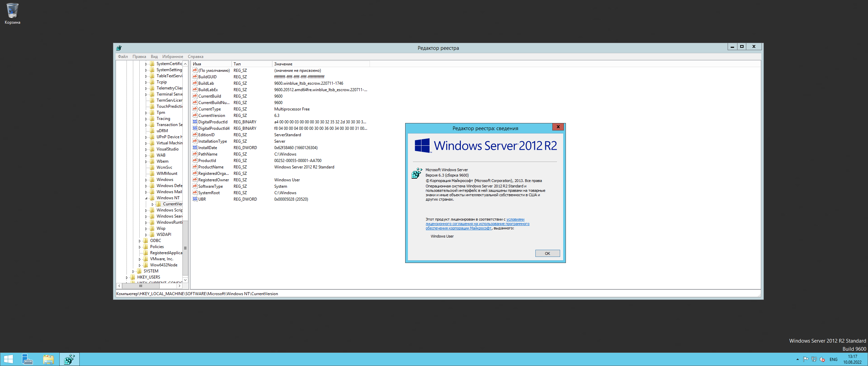The height and width of the screenshot is (366, 868).
Task: Select the RegisteredOwner value name
Action: click(x=214, y=180)
